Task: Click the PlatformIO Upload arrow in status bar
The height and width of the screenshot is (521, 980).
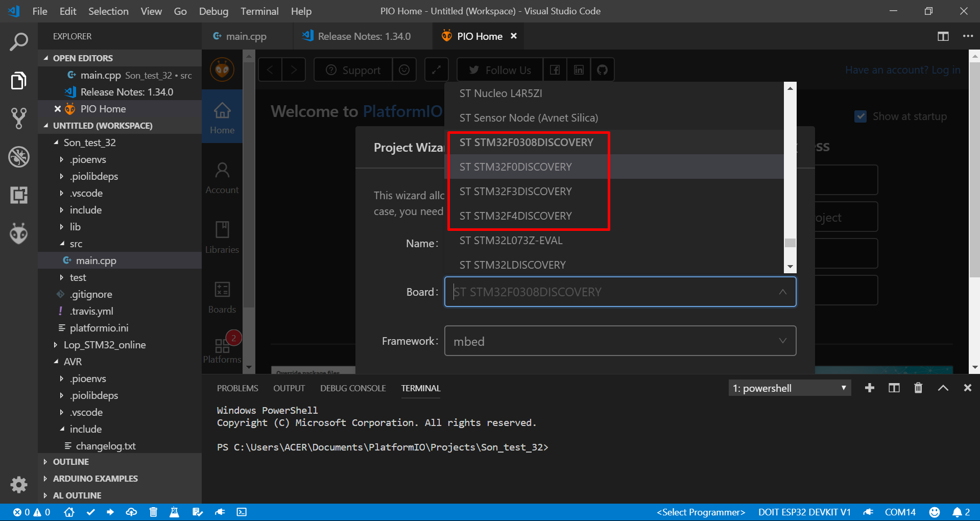Action: click(110, 512)
